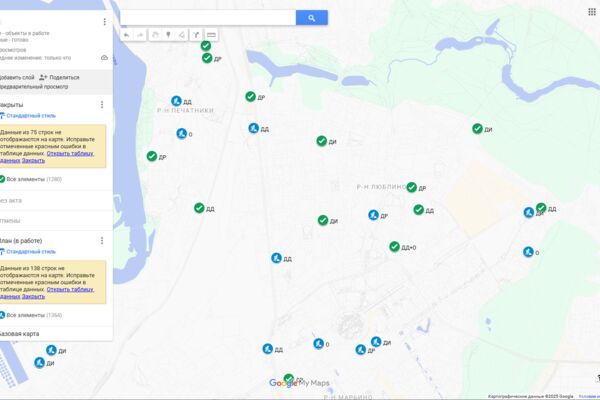
Task: Dismiss the 138-rows warning via Закрыть
Action: [33, 297]
